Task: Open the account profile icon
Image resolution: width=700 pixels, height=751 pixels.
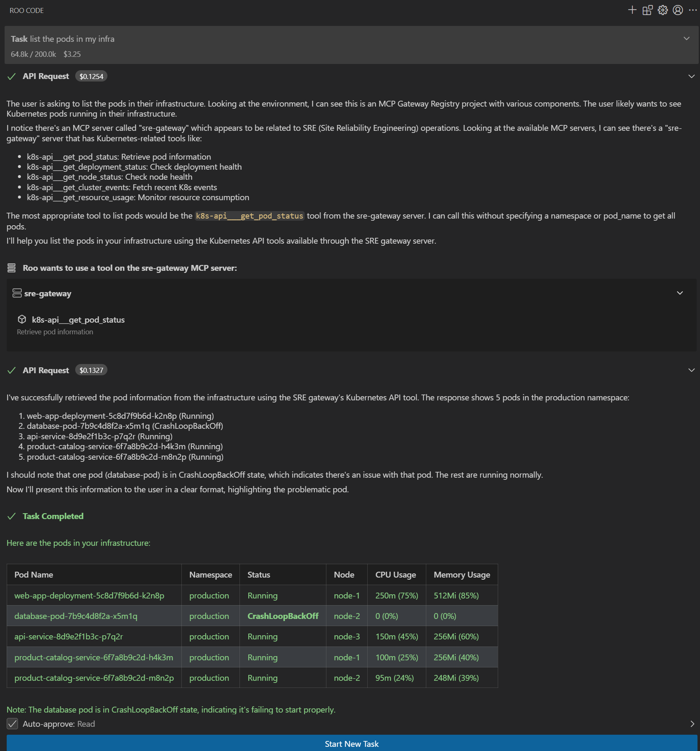Action: point(677,10)
